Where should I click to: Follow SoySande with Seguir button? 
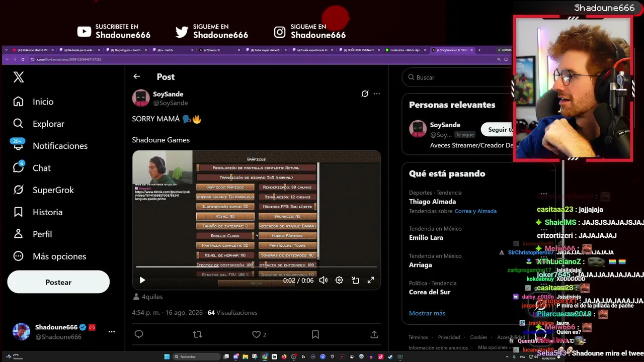[497, 130]
